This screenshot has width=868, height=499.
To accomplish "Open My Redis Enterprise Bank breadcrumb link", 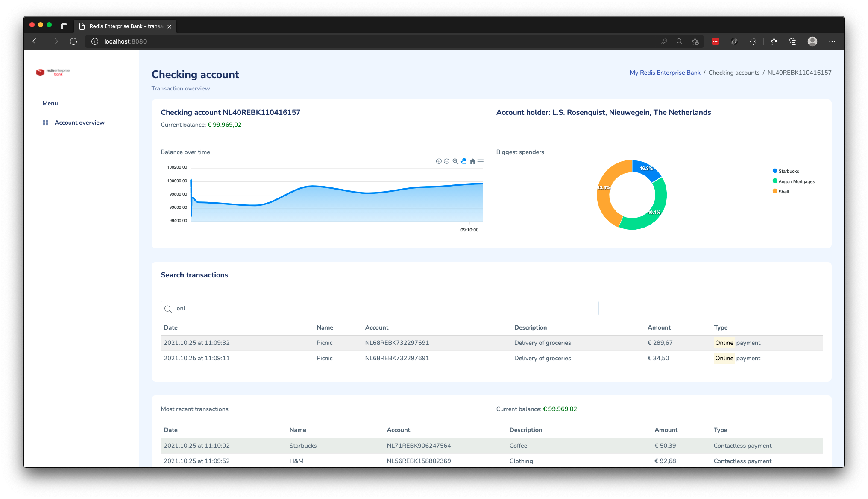I will pyautogui.click(x=665, y=73).
